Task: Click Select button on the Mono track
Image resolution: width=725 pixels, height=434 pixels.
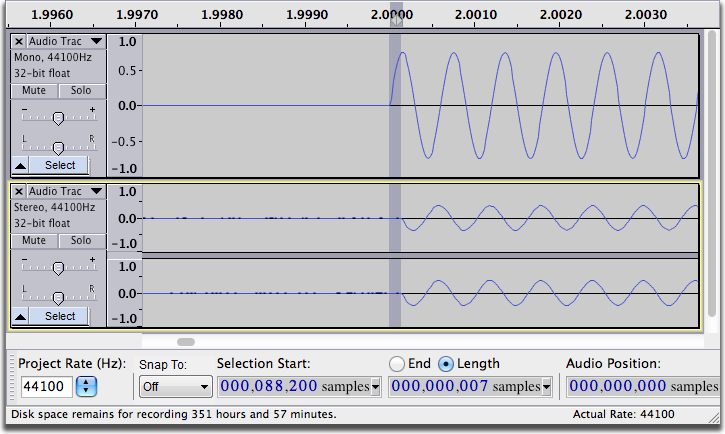Action: (60, 165)
